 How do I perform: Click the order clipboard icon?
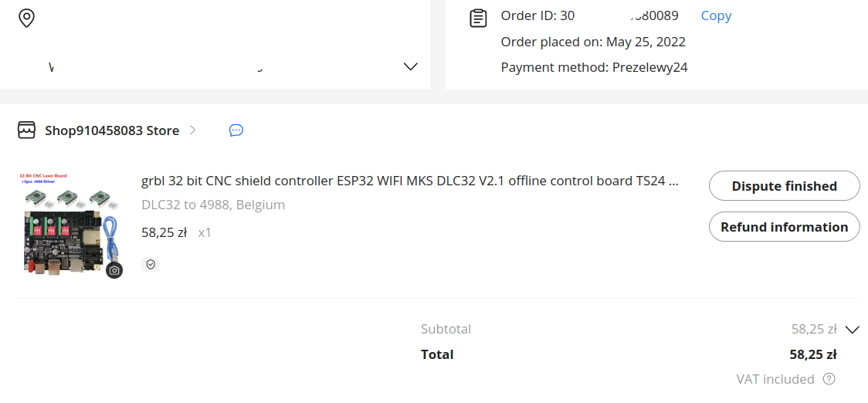click(x=478, y=19)
